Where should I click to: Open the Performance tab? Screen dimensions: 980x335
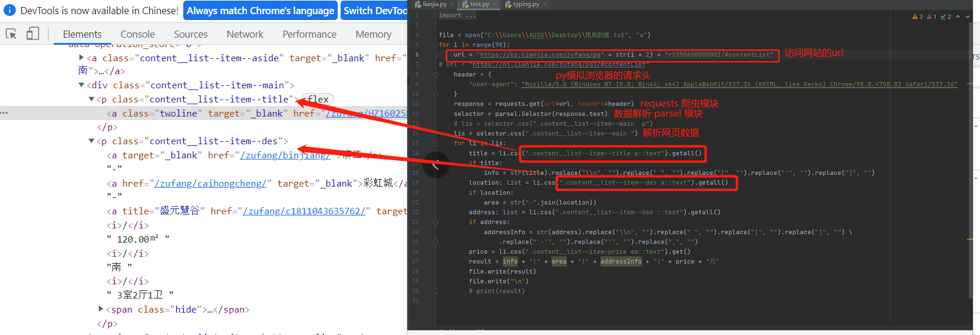pos(309,34)
